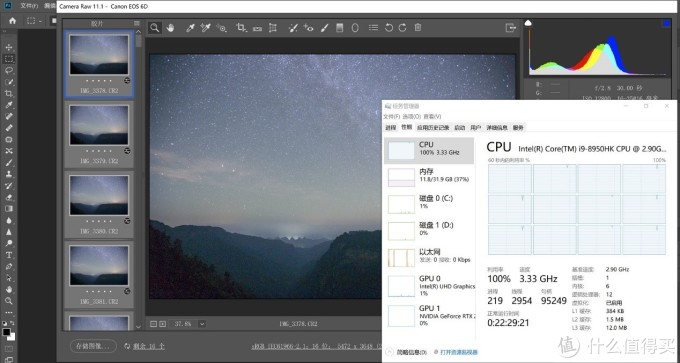Toggle shadow clipping warning in histogram

528,23
